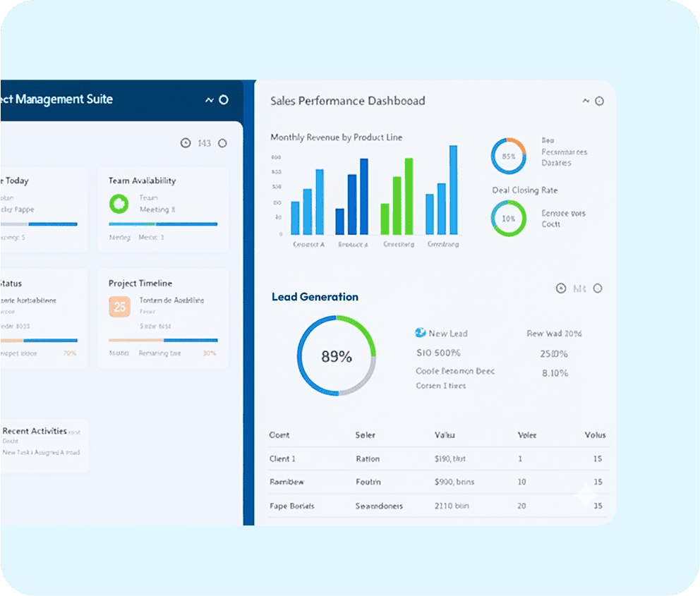
Task: Click the sparkle icon at table's bottom right
Action: point(585,497)
